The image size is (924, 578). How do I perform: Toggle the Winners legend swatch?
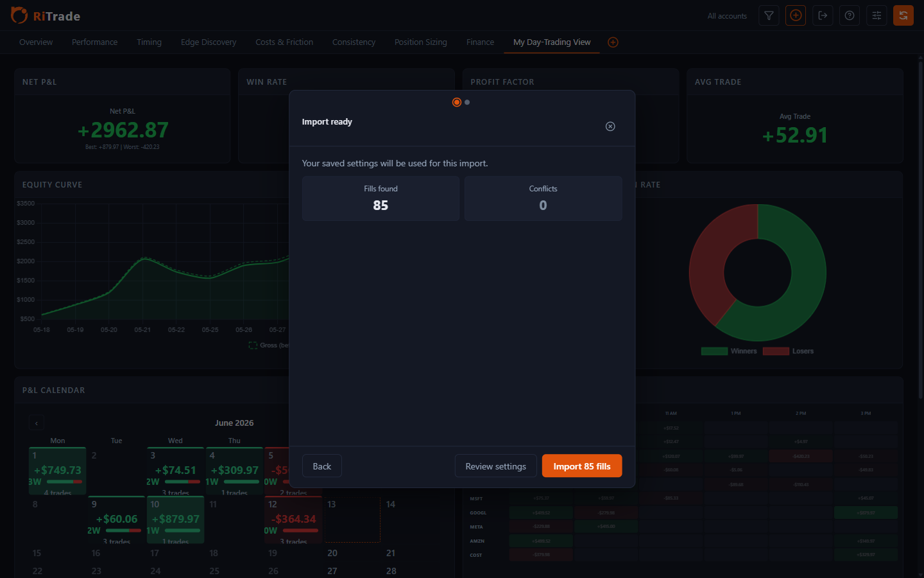(714, 351)
